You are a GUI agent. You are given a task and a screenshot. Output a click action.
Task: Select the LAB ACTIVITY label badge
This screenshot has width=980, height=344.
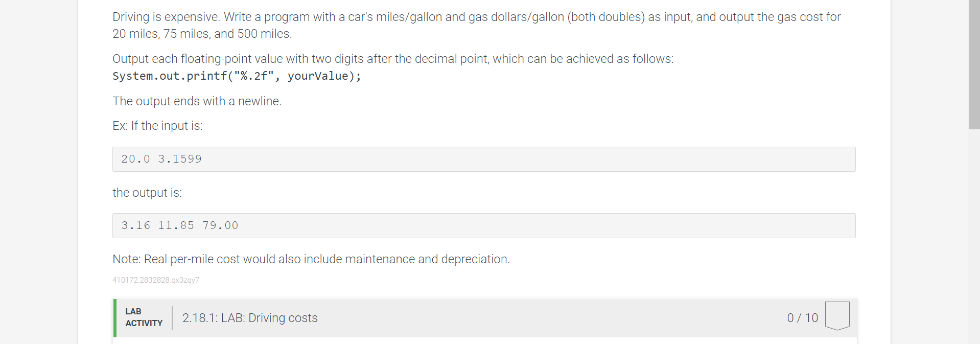pos(143,318)
